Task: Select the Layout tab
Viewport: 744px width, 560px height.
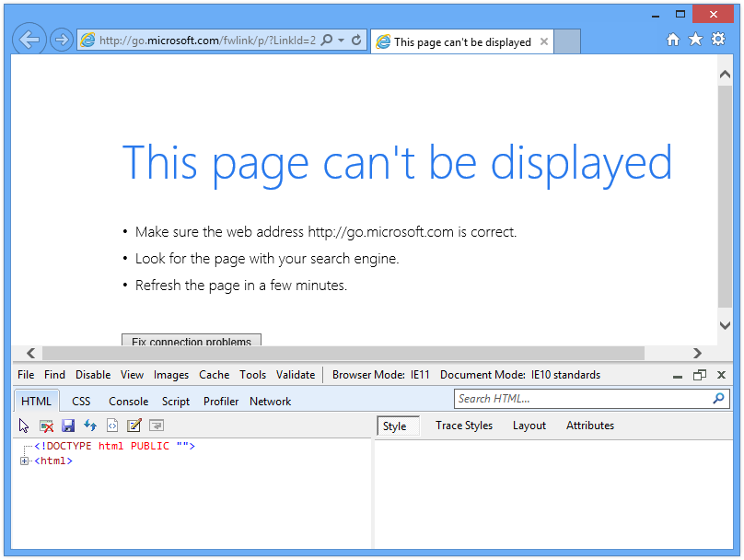Action: click(529, 426)
